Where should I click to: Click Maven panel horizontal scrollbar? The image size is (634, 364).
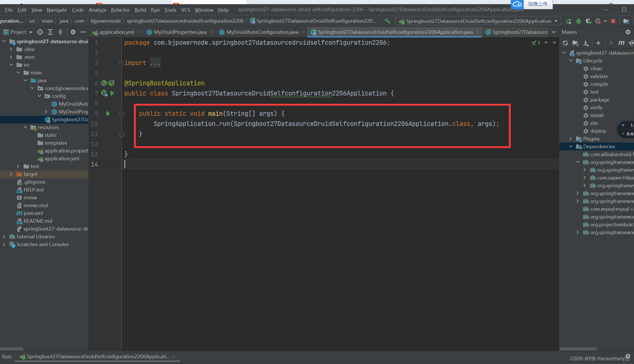pos(578,349)
